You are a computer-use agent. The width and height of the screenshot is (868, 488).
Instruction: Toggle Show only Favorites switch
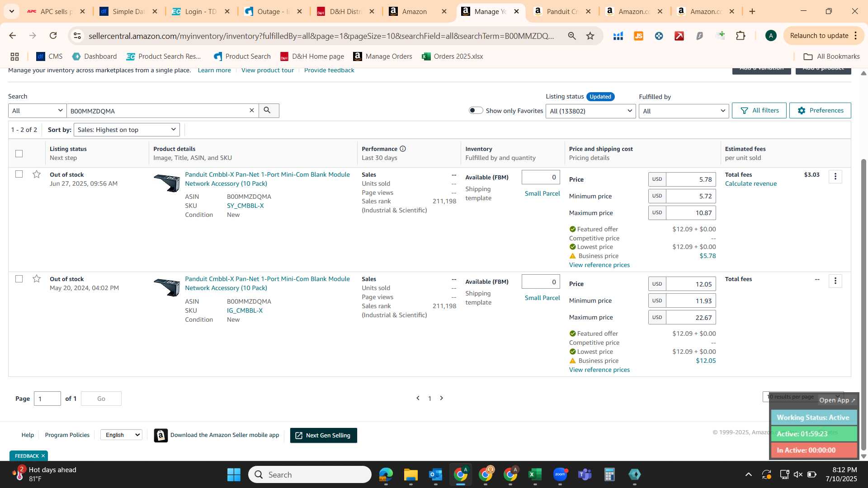tap(476, 110)
